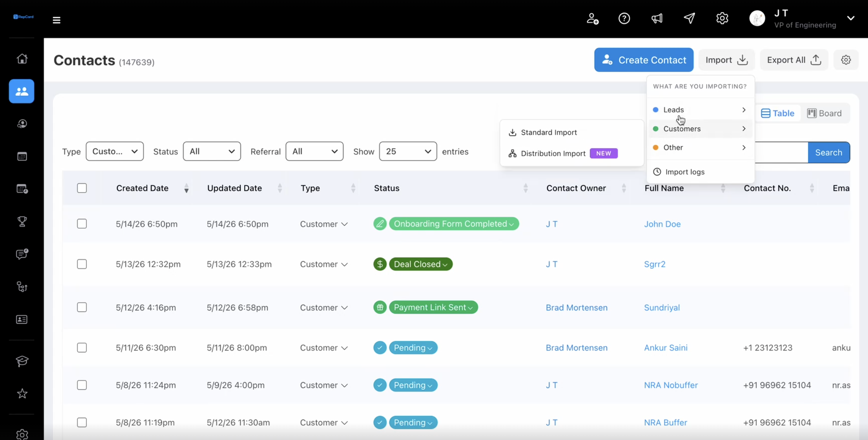This screenshot has height=440, width=868.
Task: Open the trophy leaderboard sidebar icon
Action: click(22, 222)
